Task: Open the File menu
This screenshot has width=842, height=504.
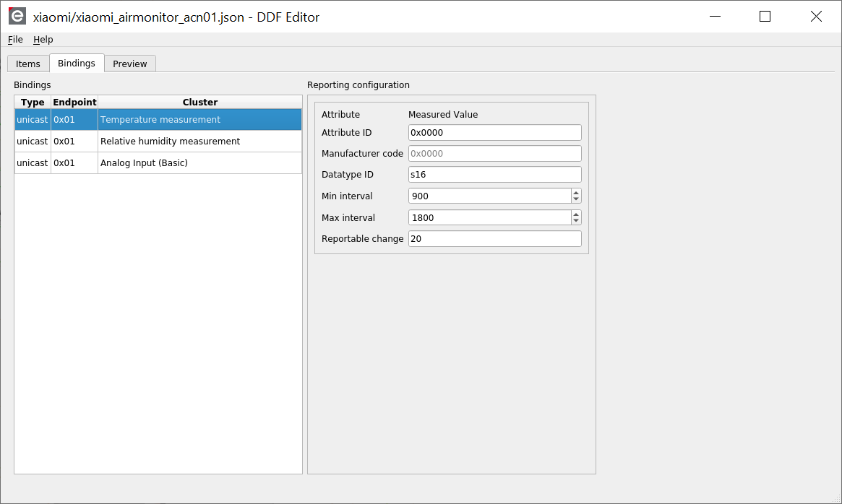Action: [15, 40]
